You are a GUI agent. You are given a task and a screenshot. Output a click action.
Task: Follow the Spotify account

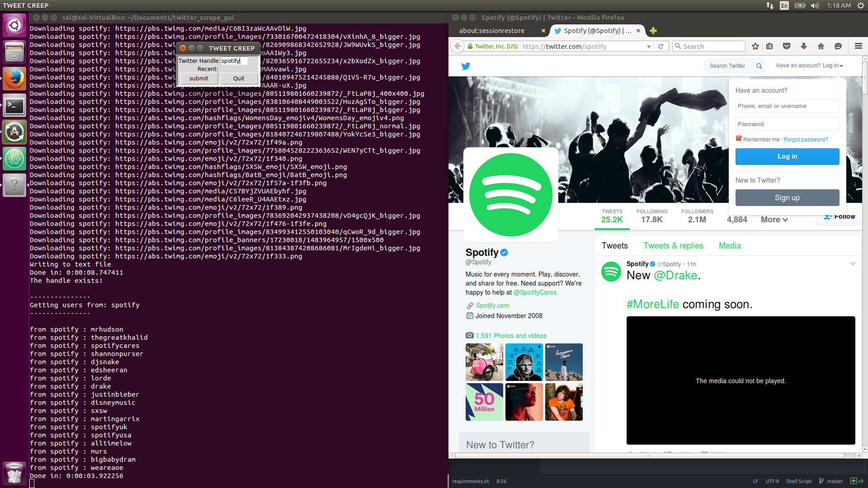click(839, 217)
